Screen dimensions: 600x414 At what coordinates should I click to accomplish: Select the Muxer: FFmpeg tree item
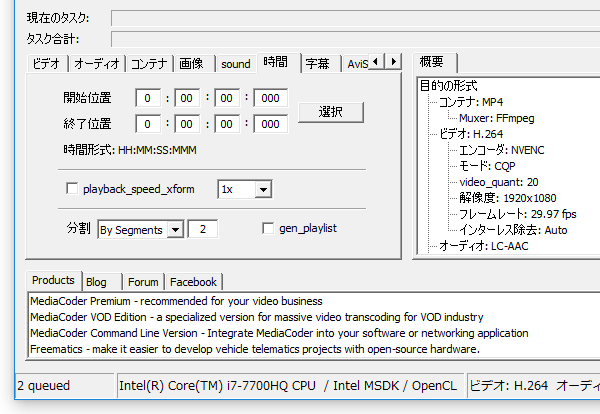coord(496,118)
